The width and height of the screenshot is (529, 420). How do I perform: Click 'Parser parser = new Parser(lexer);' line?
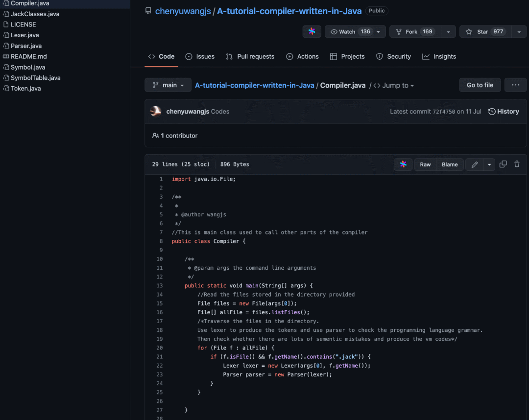(x=277, y=375)
